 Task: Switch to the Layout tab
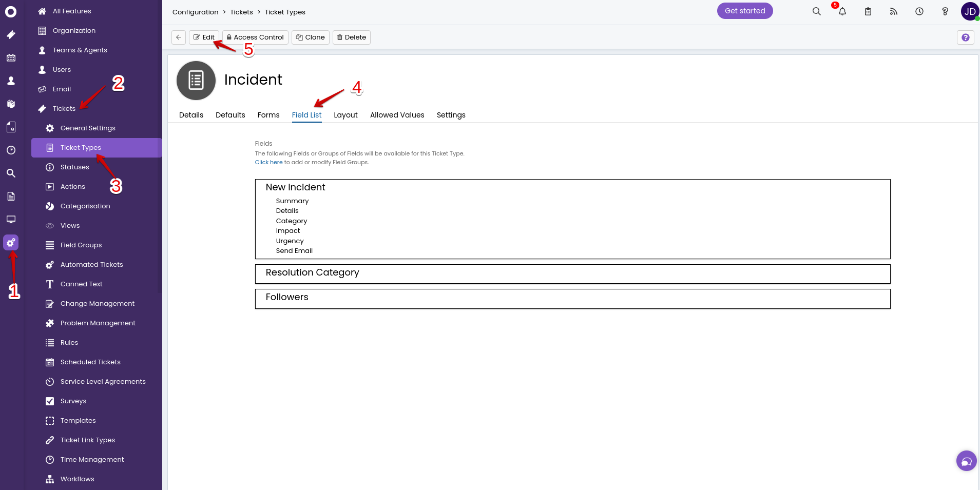click(x=345, y=115)
